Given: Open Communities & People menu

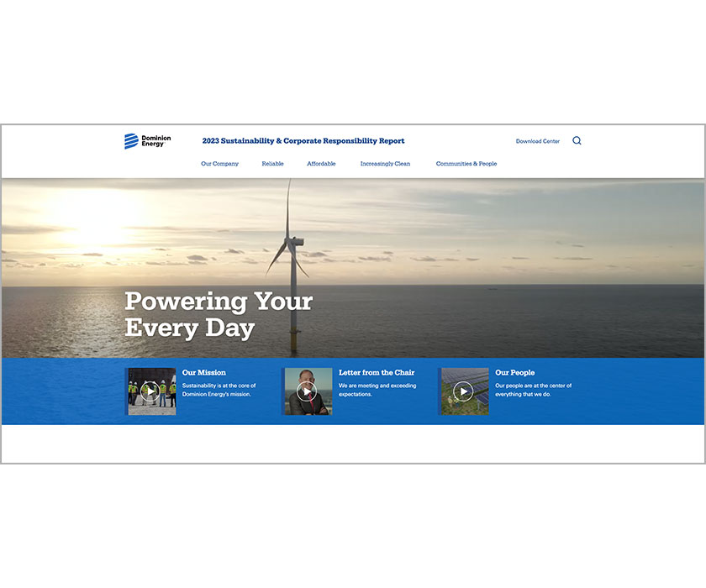Looking at the screenshot, I should point(466,164).
